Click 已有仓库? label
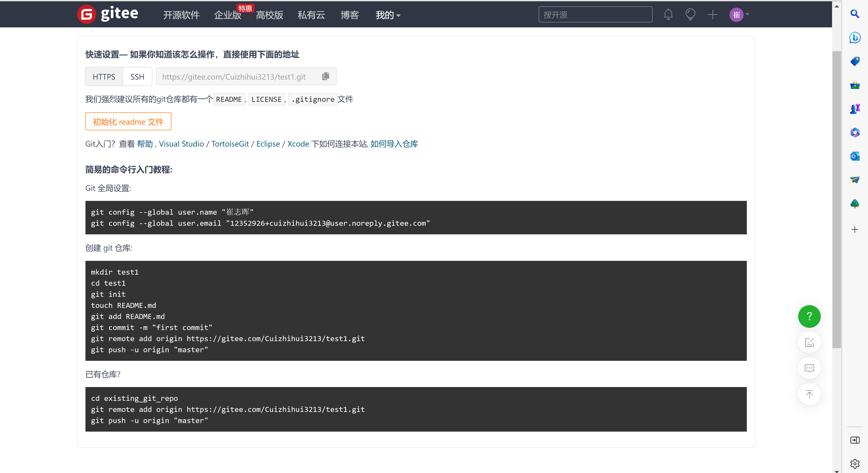 click(x=103, y=374)
